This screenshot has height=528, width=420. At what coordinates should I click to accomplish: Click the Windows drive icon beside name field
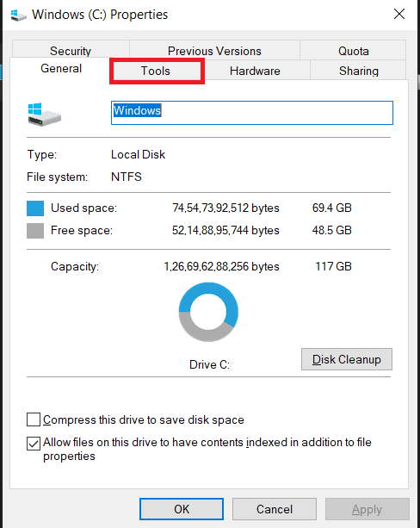tap(44, 115)
